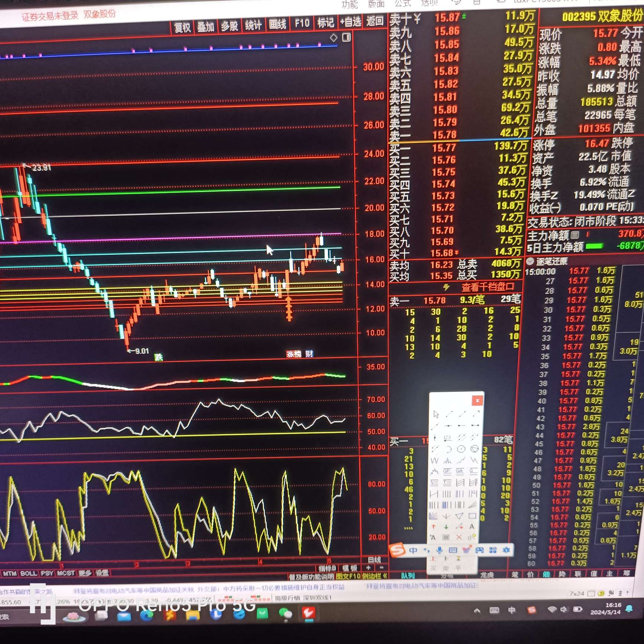This screenshot has width=644, height=644.
Task: Open Sogou toolbox grid icon
Action: tap(493, 550)
